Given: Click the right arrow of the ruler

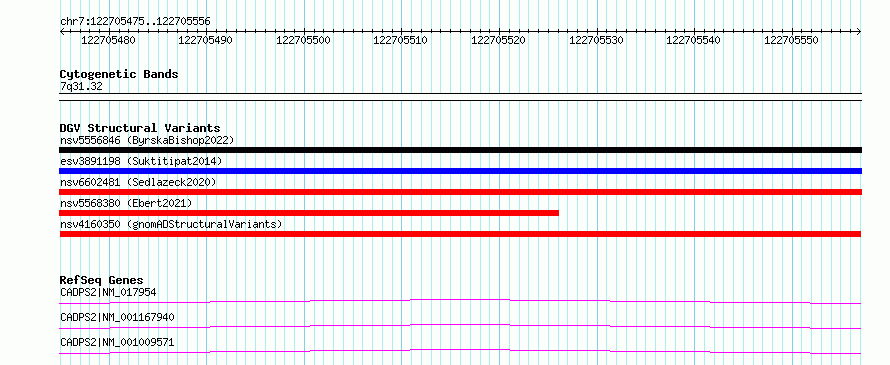Looking at the screenshot, I should 859,31.
